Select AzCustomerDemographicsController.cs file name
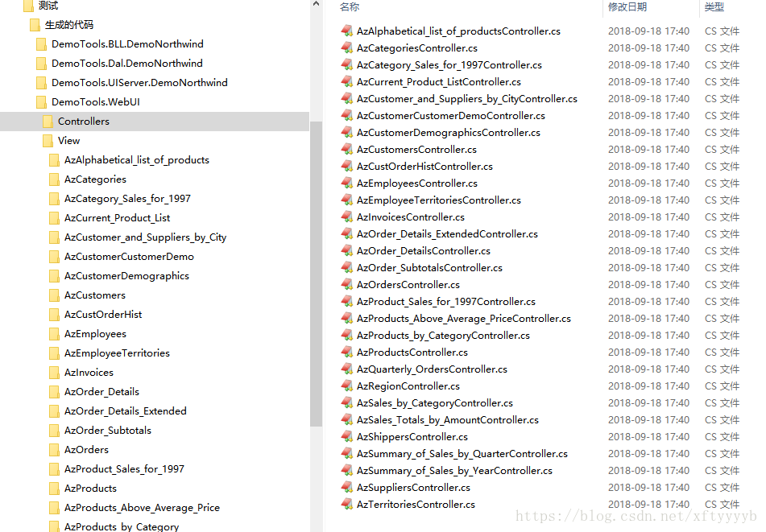This screenshot has height=532, width=766. [x=449, y=133]
